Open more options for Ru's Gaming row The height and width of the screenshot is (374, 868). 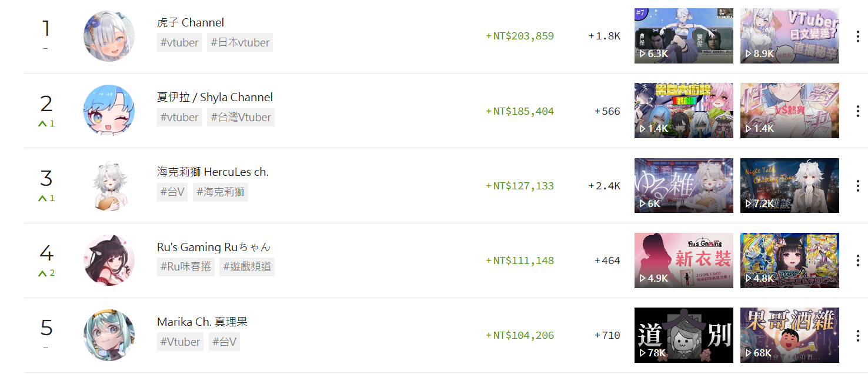point(857,261)
